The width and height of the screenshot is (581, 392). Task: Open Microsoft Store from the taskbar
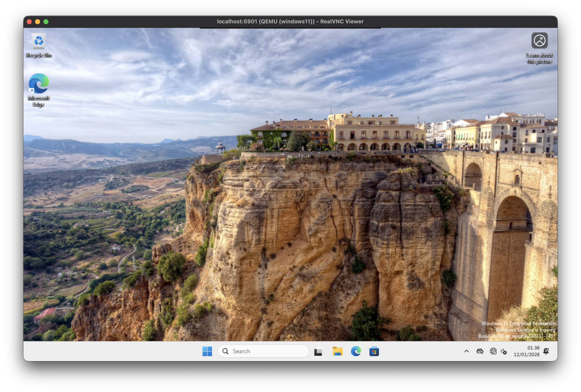374,351
